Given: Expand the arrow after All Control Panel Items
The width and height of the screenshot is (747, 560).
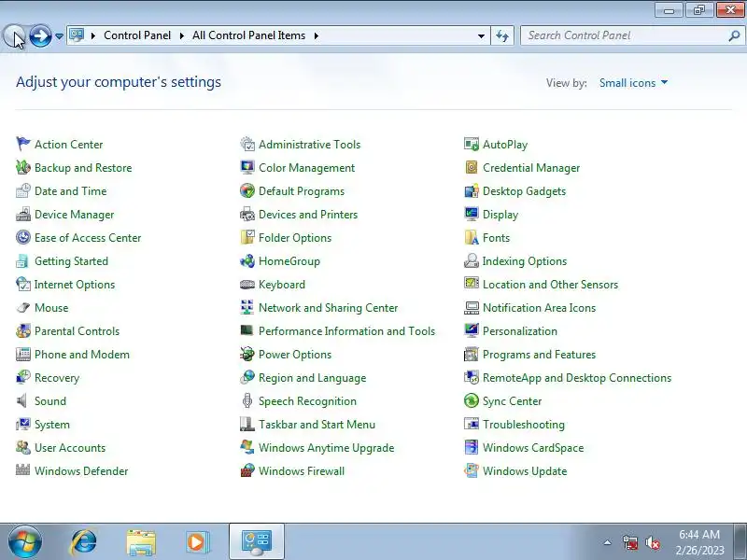Looking at the screenshot, I should point(316,35).
